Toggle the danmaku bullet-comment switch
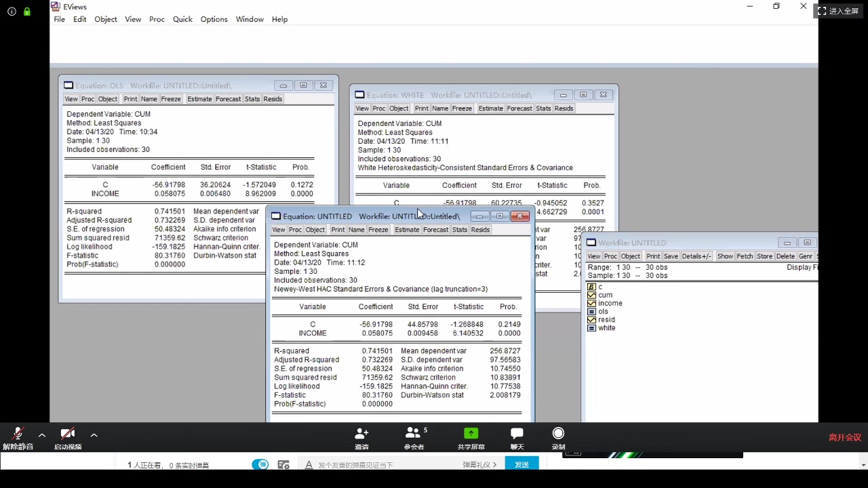The width and height of the screenshot is (868, 488). 260,464
